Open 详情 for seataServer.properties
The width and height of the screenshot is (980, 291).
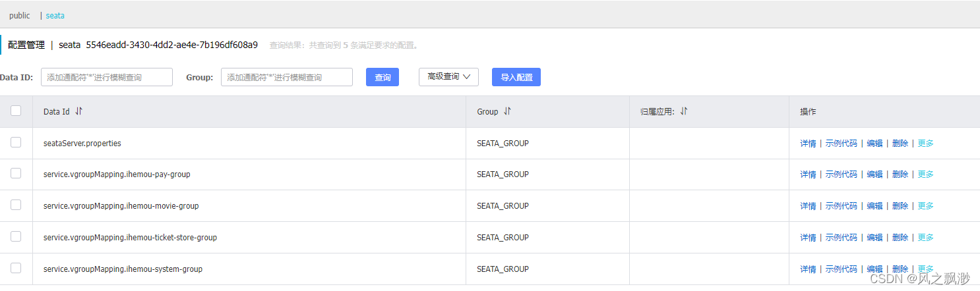pyautogui.click(x=808, y=143)
